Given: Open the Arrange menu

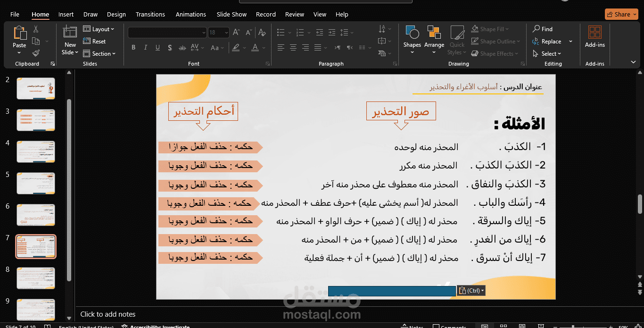Looking at the screenshot, I should click(434, 40).
